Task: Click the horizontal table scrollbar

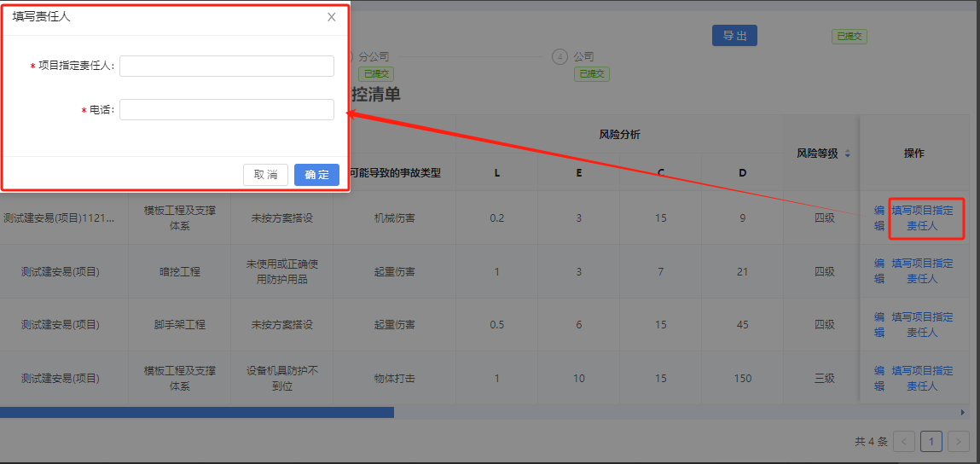Action: [x=196, y=413]
